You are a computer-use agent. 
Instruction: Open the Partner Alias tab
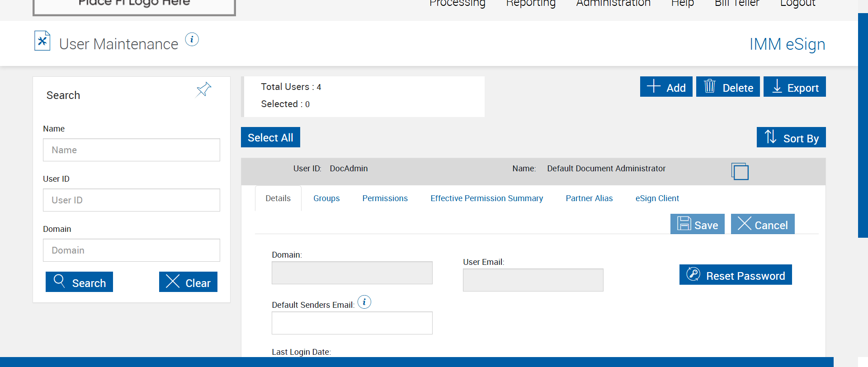[x=589, y=198]
